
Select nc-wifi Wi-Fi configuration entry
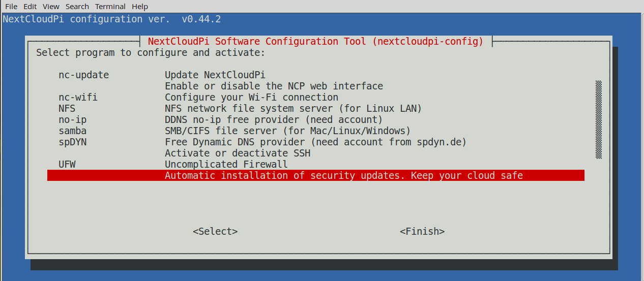click(x=78, y=98)
